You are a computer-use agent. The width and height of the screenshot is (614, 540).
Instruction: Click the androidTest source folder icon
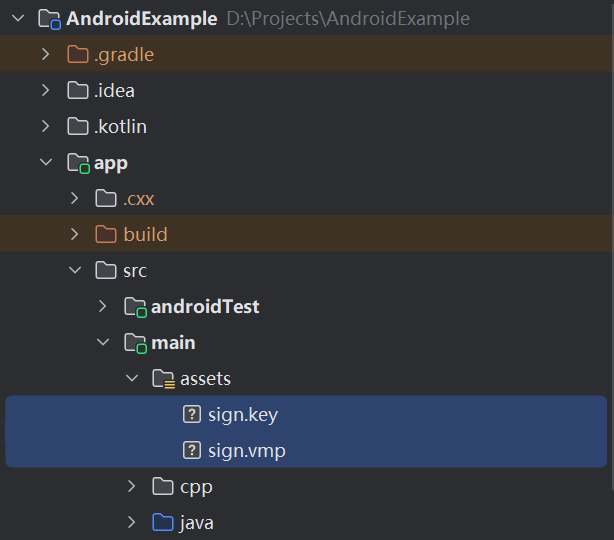click(x=135, y=307)
